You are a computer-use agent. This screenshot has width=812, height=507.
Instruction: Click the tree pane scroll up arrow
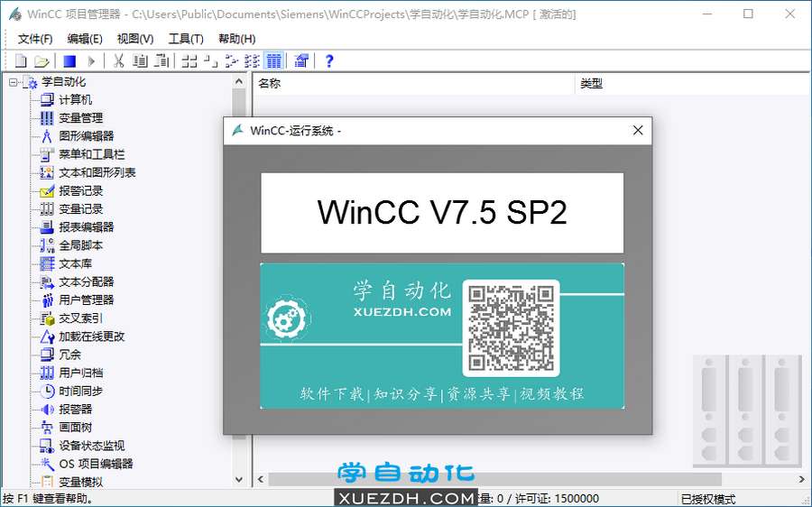239,81
